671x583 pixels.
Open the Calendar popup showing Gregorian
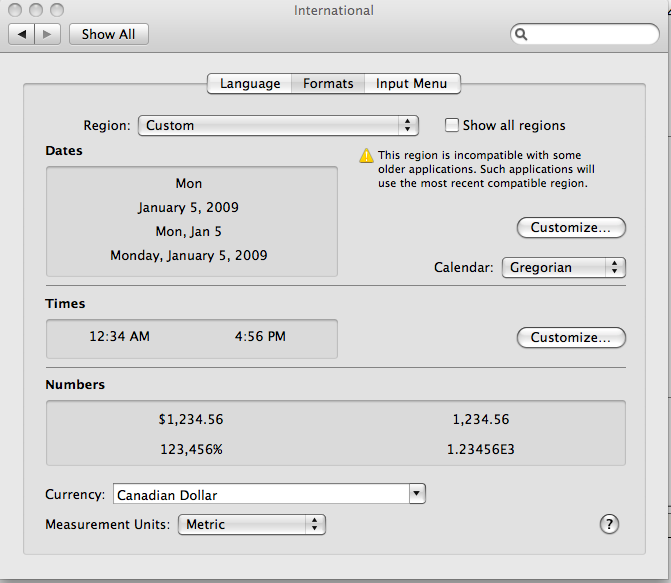564,268
